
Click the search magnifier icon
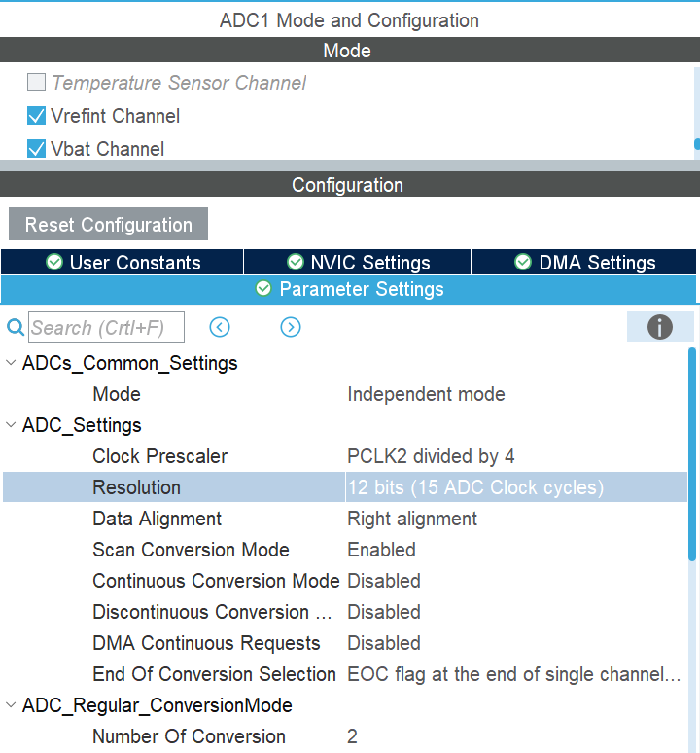pyautogui.click(x=15, y=328)
